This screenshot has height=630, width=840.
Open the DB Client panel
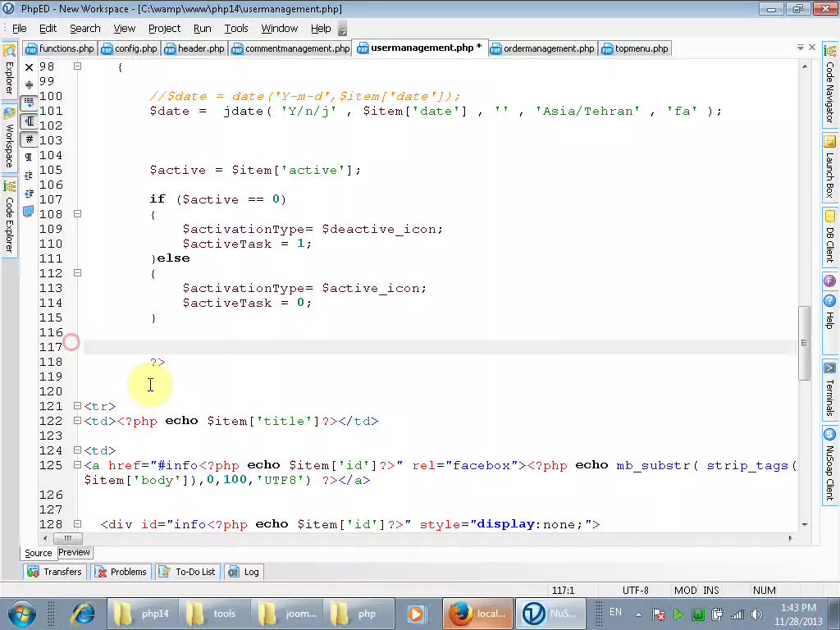tap(829, 246)
